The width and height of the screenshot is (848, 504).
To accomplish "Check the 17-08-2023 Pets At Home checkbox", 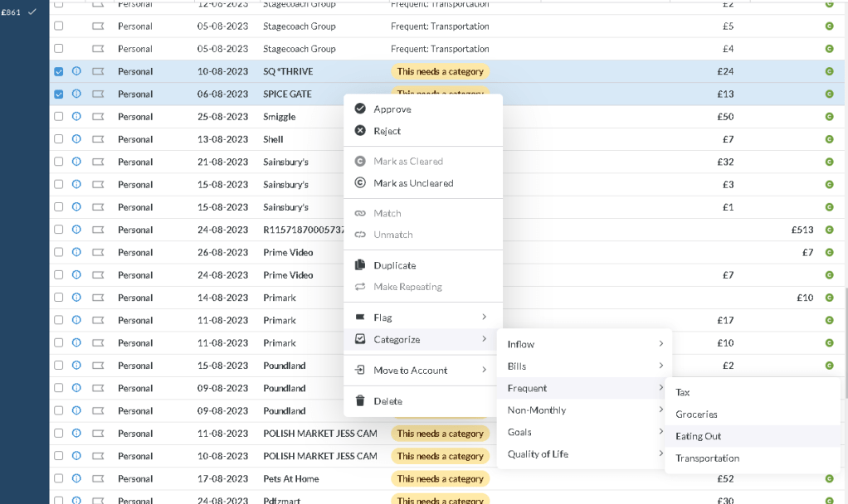I will pyautogui.click(x=58, y=478).
